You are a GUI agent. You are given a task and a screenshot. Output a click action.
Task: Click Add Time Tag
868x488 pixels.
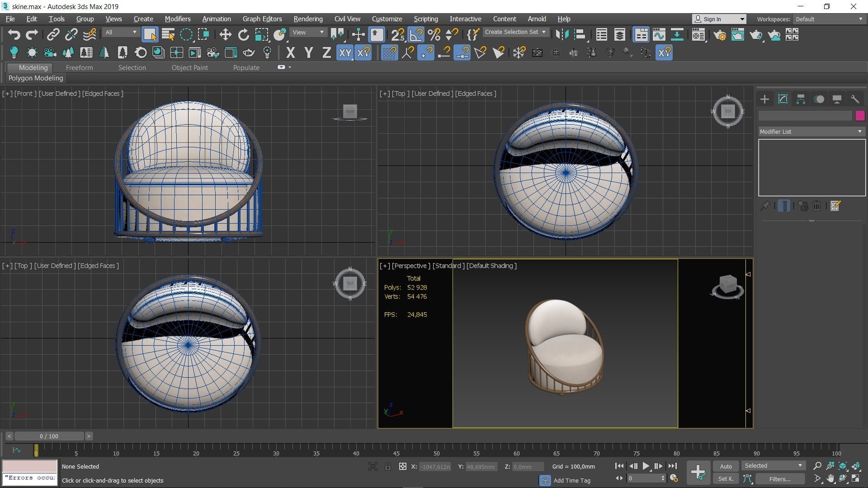point(571,480)
